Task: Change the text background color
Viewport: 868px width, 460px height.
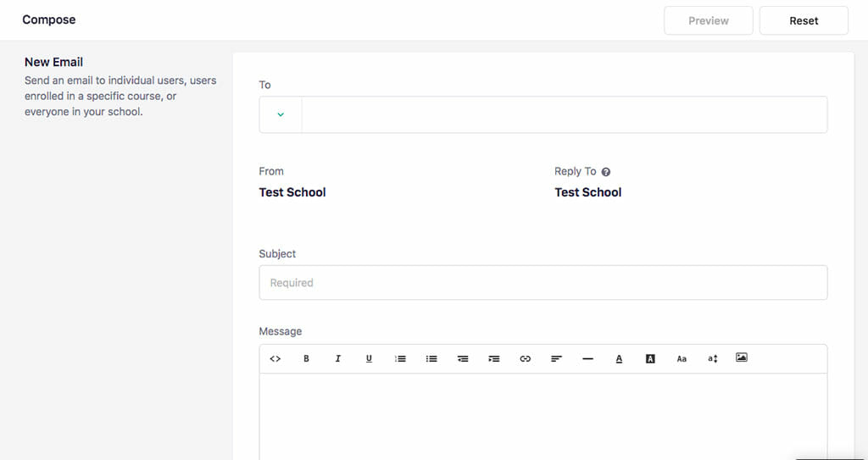Action: click(x=650, y=358)
